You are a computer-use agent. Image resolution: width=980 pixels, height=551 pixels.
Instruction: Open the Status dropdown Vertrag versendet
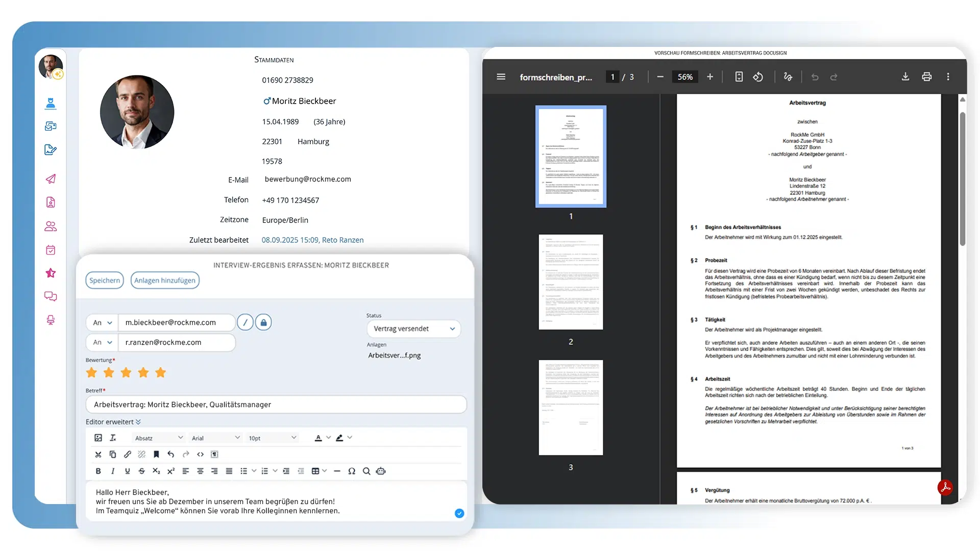pos(413,329)
